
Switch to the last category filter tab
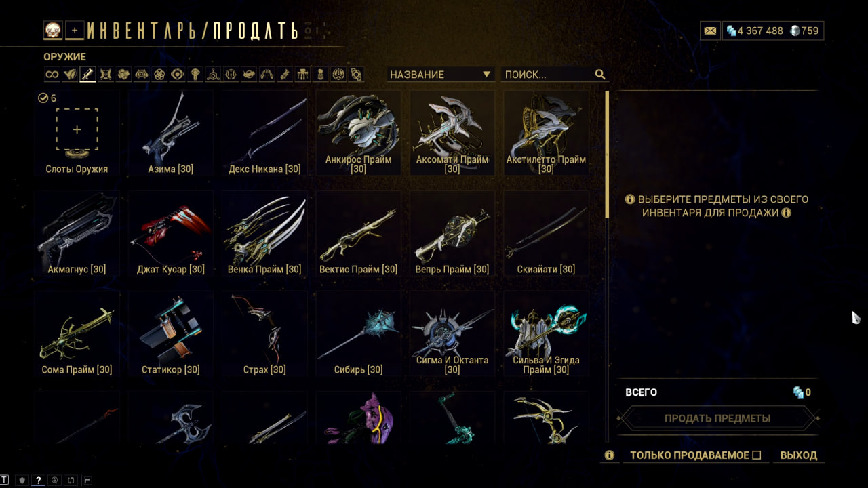click(356, 75)
